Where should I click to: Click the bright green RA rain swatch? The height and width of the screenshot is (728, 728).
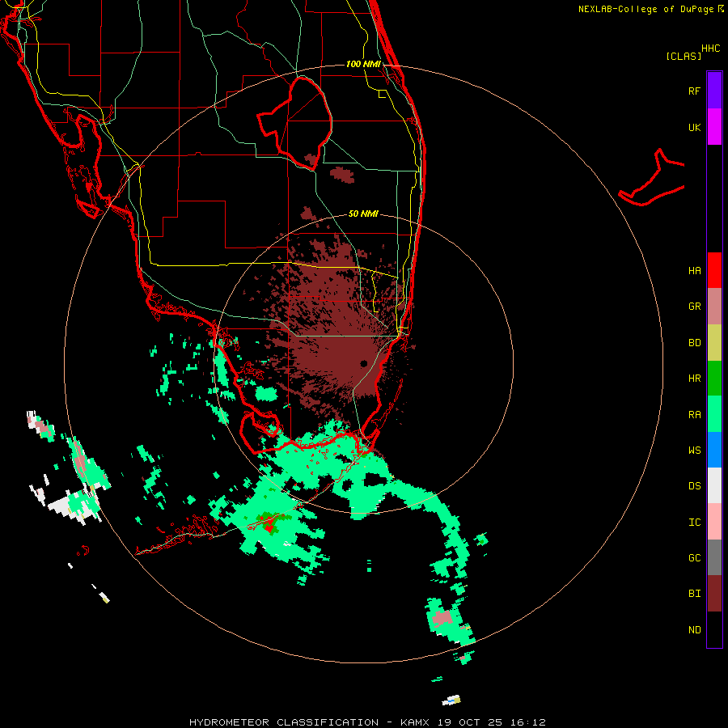pos(714,414)
